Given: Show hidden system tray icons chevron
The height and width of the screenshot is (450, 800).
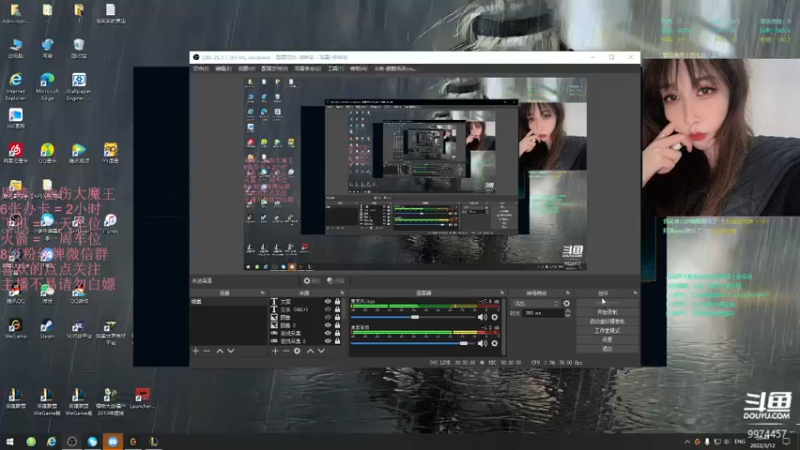Looking at the screenshot, I should pyautogui.click(x=687, y=442).
